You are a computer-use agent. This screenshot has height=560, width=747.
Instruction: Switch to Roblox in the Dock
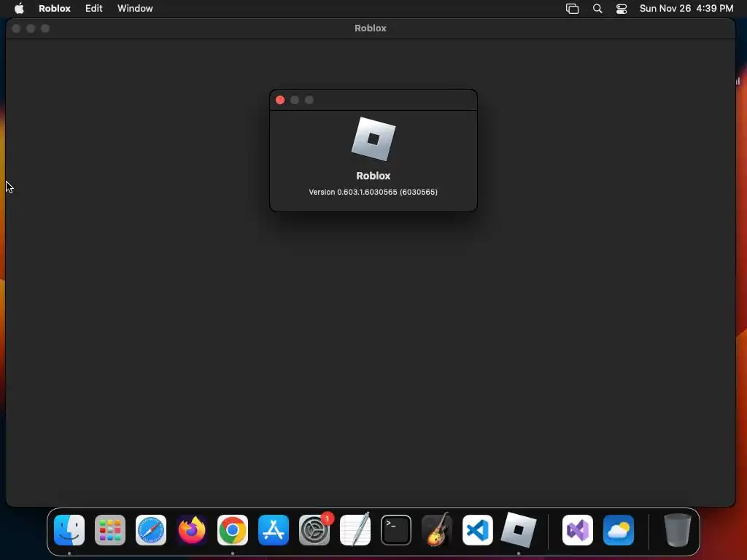(x=519, y=530)
